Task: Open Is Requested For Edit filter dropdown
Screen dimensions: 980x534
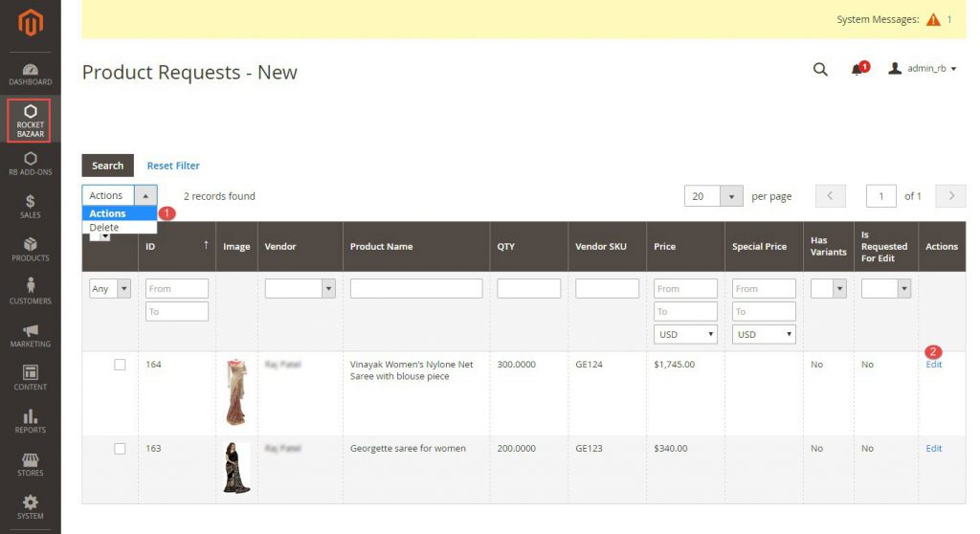Action: 885,288
